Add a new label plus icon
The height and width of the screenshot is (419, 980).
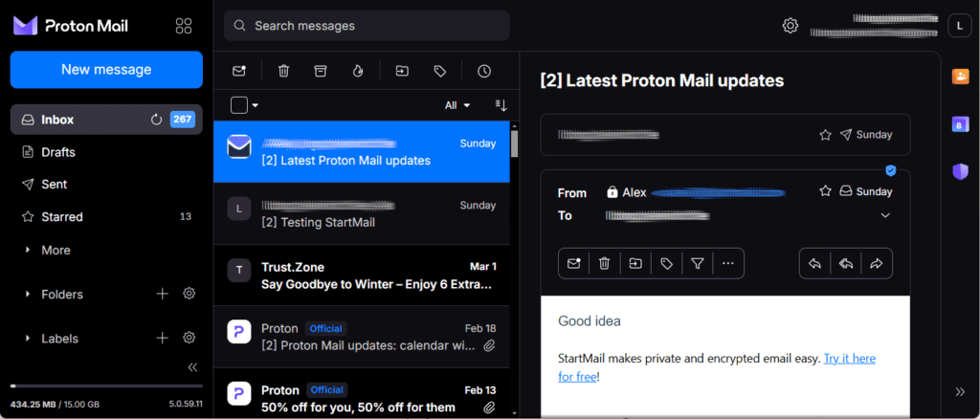click(x=163, y=338)
